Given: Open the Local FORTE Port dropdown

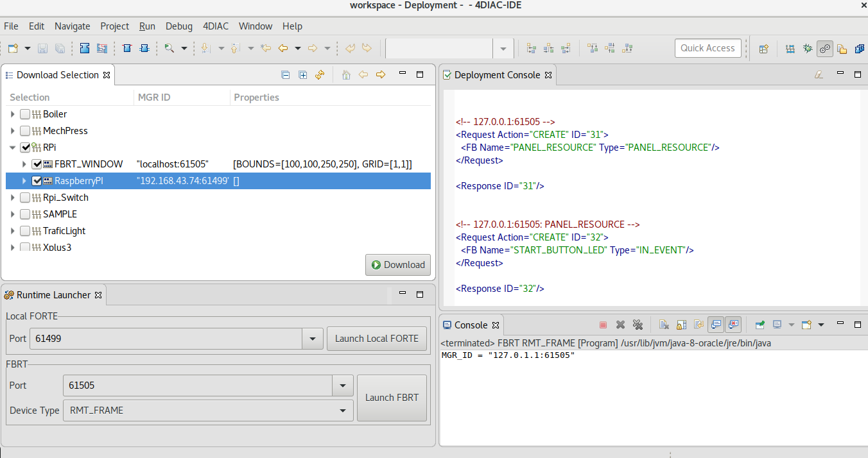Looking at the screenshot, I should click(313, 339).
